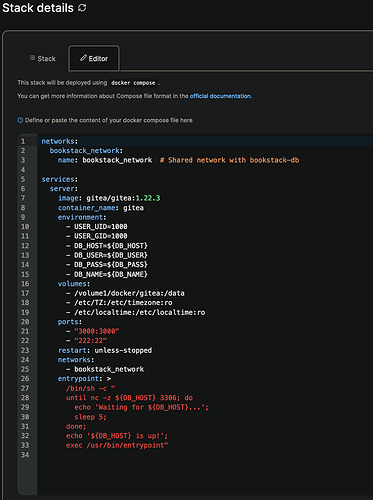Viewport: 373px width, 500px height.
Task: Click line number 20 beside ports
Action: tap(25, 322)
